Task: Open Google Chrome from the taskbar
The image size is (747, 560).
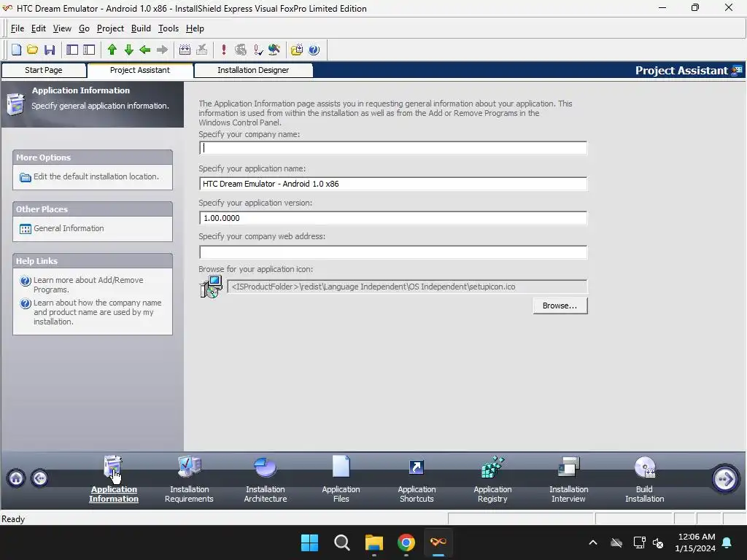Action: (x=406, y=542)
